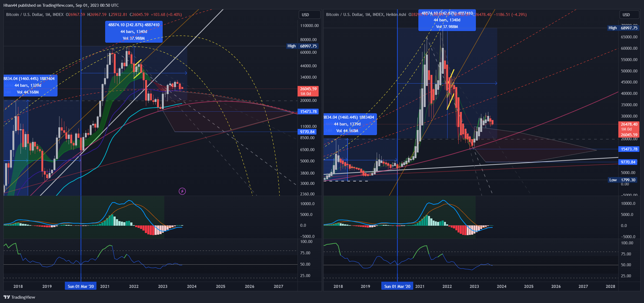Click the blue 9770.84 price label on Heikin Ashi chart
The height and width of the screenshot is (303, 644).
pyautogui.click(x=628, y=162)
